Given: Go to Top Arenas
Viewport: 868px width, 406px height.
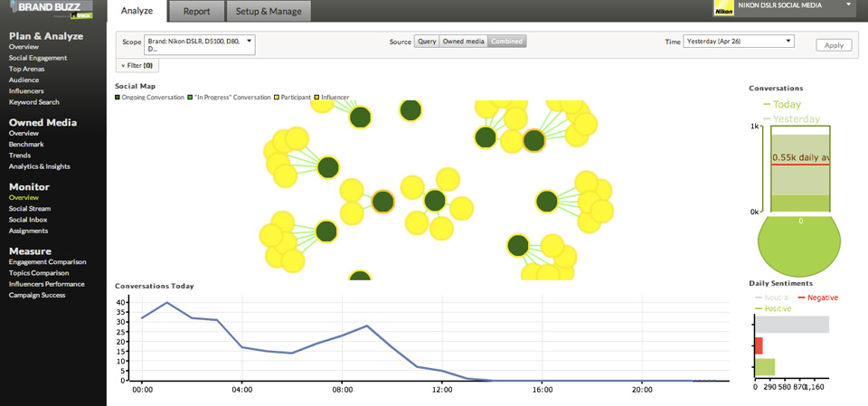Looking at the screenshot, I should coord(26,70).
